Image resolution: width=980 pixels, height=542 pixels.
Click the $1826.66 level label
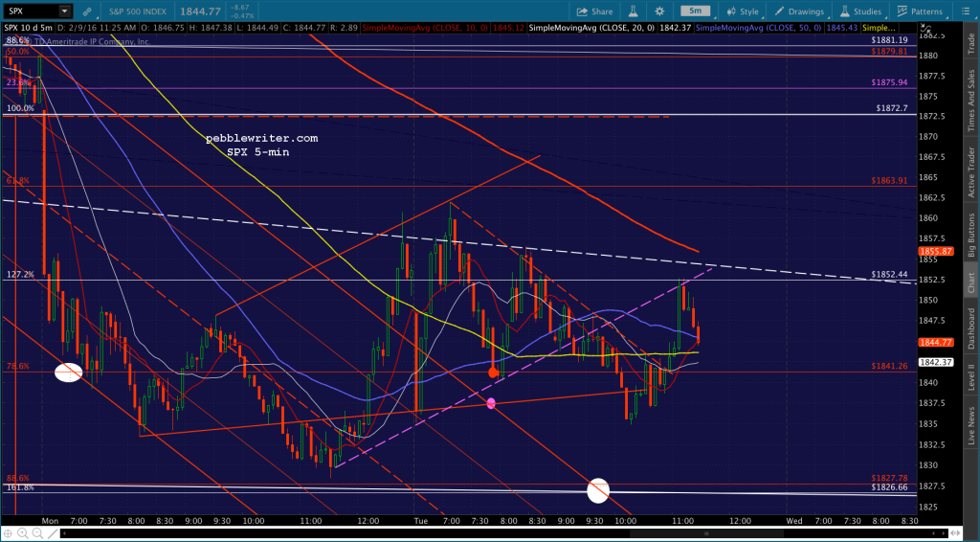(889, 487)
